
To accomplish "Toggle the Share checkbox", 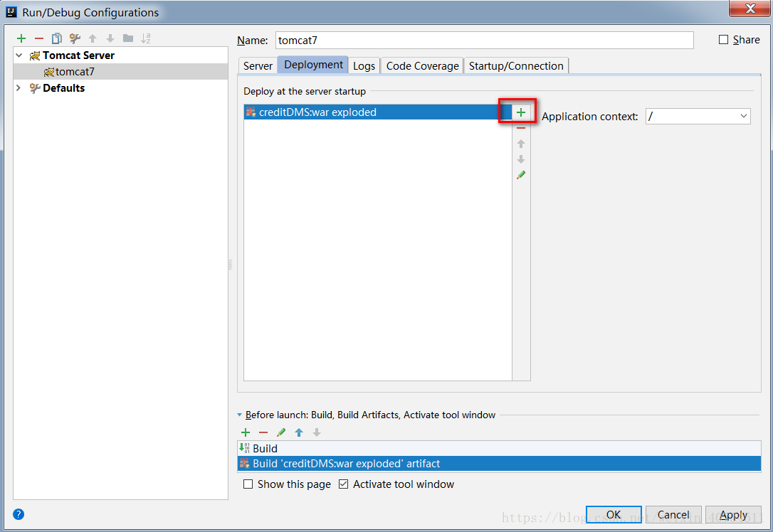I will pyautogui.click(x=723, y=39).
